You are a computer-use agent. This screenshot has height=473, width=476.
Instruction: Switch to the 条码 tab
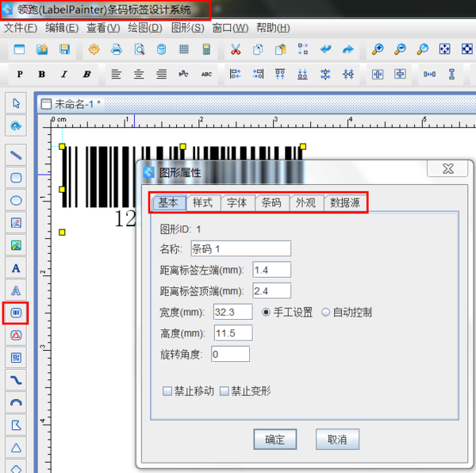pyautogui.click(x=271, y=202)
